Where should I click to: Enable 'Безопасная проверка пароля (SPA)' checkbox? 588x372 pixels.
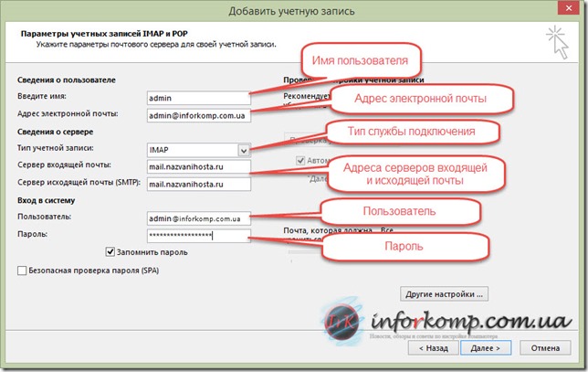pyautogui.click(x=22, y=271)
